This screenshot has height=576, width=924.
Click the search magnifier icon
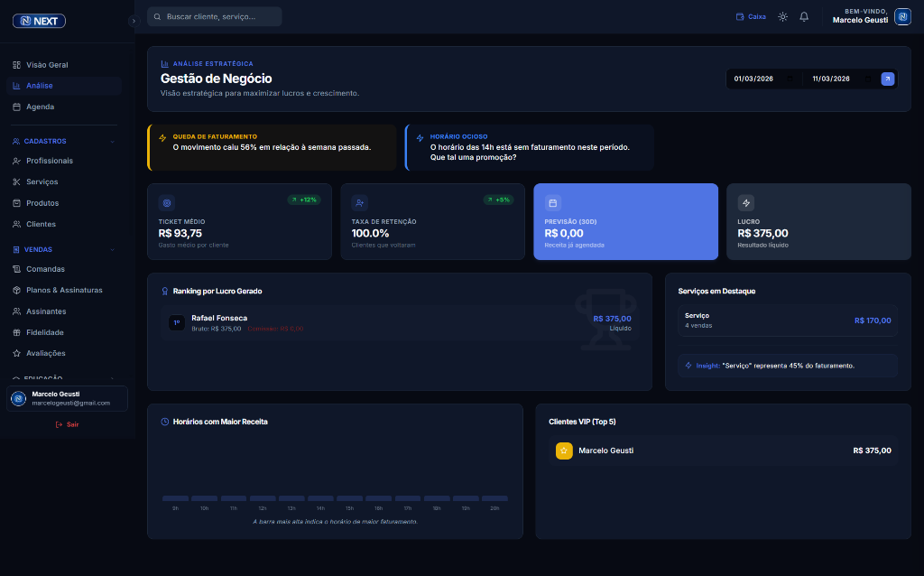point(157,16)
